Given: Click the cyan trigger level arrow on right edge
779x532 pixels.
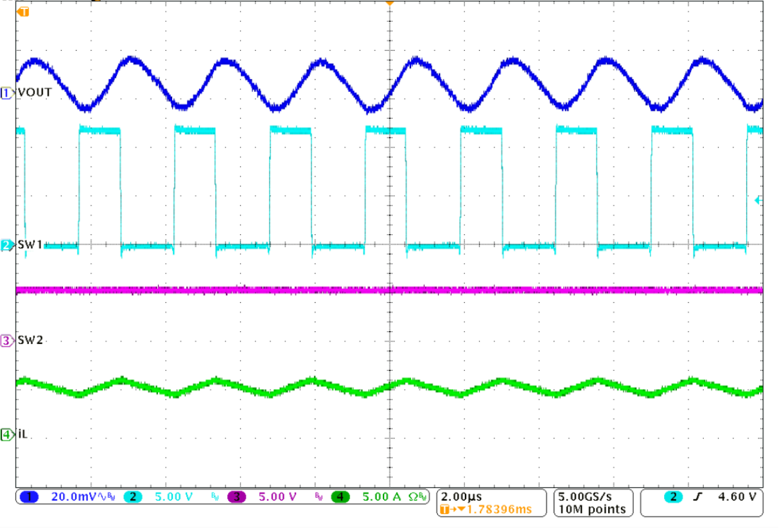Looking at the screenshot, I should click(x=758, y=201).
